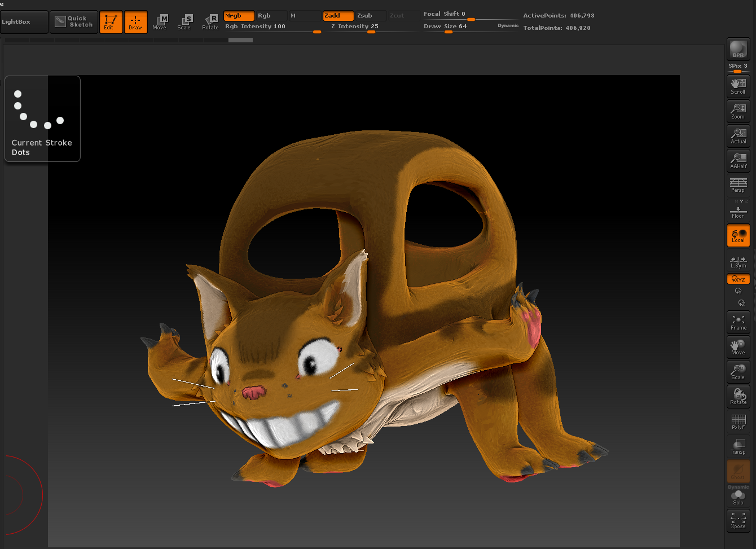This screenshot has width=756, height=549.
Task: Frame the model in view
Action: point(738,322)
